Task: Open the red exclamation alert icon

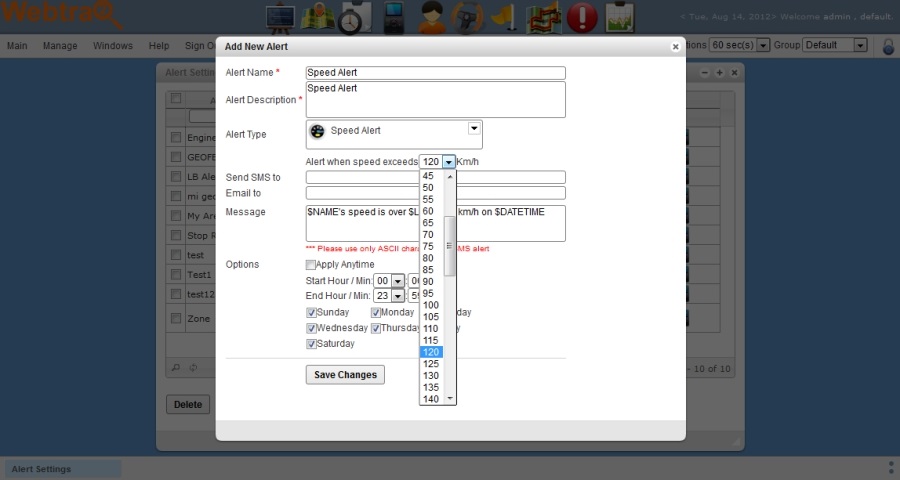Action: pyautogui.click(x=582, y=17)
